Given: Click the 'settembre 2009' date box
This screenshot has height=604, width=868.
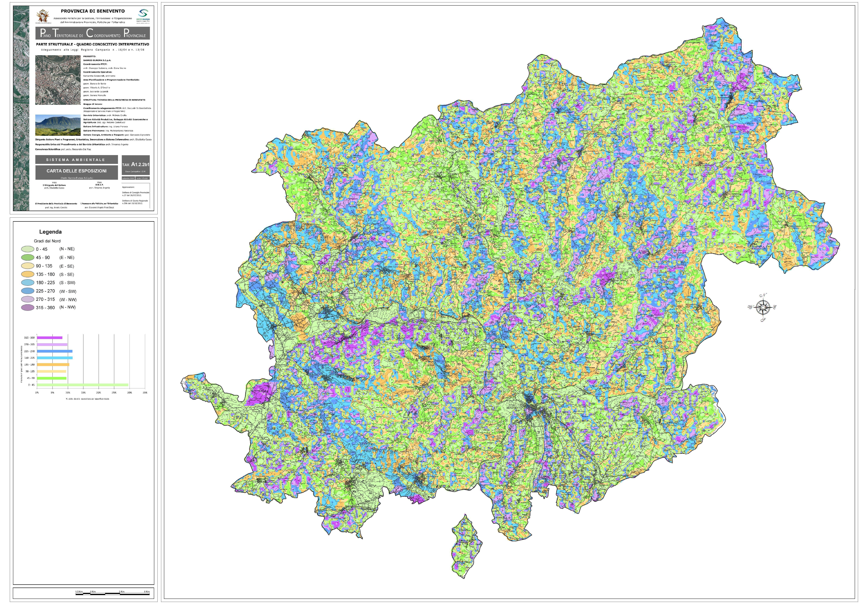Looking at the screenshot, I should (x=128, y=178).
